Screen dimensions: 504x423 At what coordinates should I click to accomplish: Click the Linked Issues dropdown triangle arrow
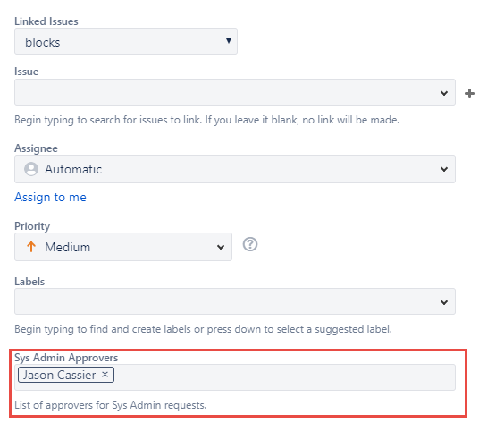(x=229, y=41)
